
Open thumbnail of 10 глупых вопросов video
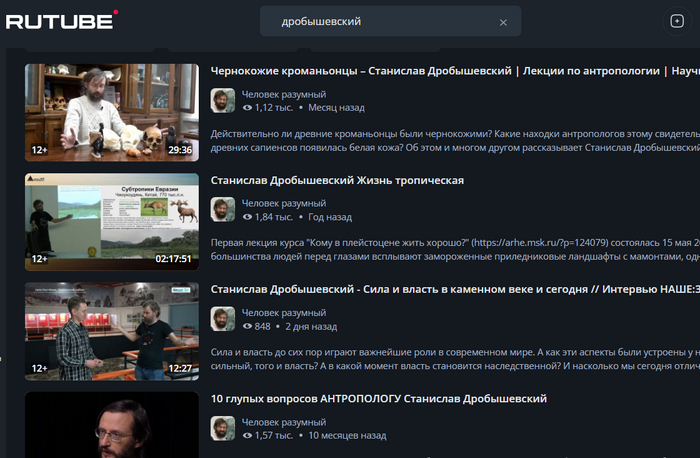click(x=112, y=425)
